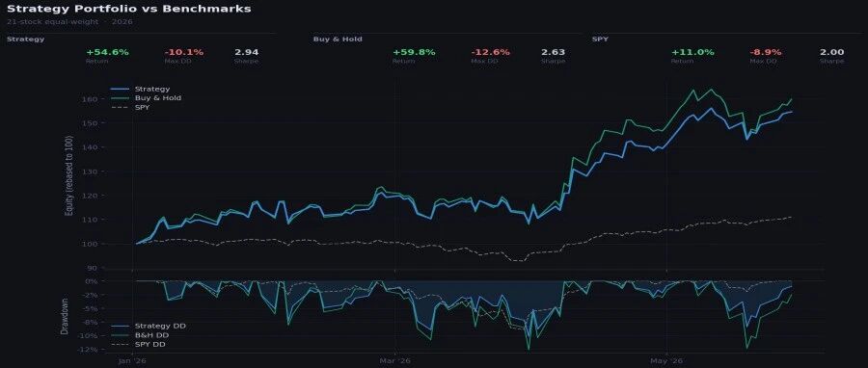Click the Strategy Sharpe value 2.94
Screen dimensions: 868x368
246,52
